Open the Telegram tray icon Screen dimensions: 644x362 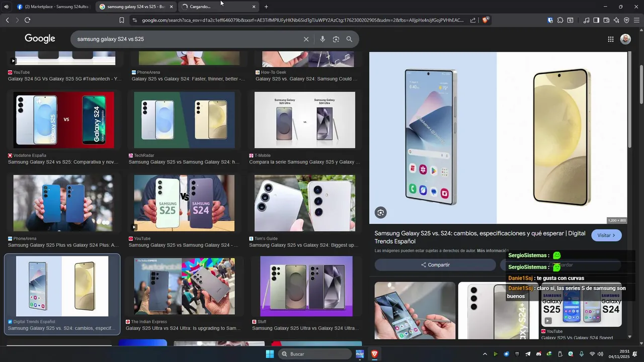528,354
